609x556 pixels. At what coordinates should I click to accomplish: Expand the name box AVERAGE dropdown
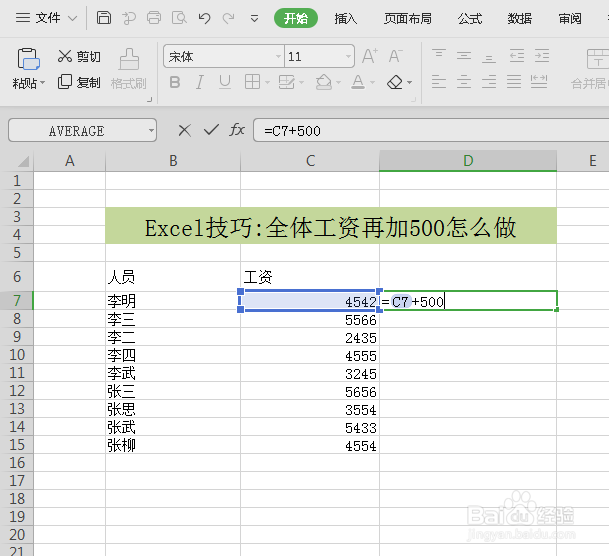click(151, 130)
